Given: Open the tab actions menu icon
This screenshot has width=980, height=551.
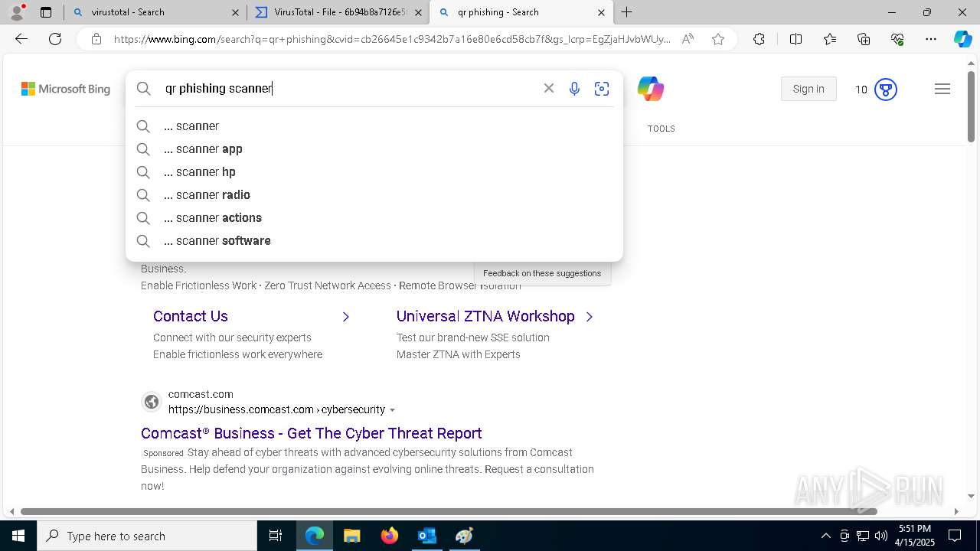Looking at the screenshot, I should [46, 12].
